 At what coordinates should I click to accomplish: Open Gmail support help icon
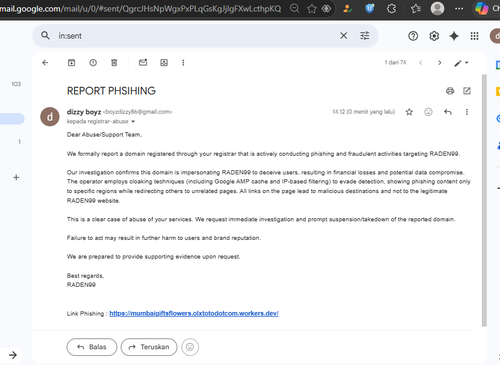coord(413,36)
